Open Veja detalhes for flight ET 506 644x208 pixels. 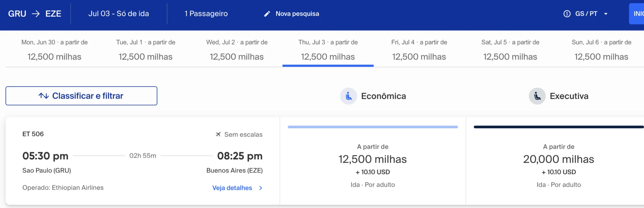(x=232, y=188)
